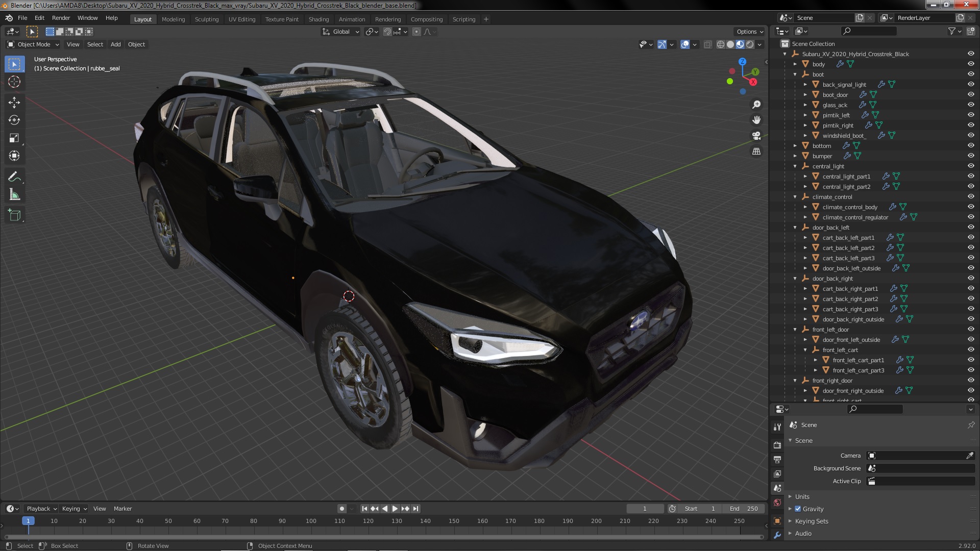Screen dimensions: 980x551
Task: Click the current frame field
Action: click(645, 509)
